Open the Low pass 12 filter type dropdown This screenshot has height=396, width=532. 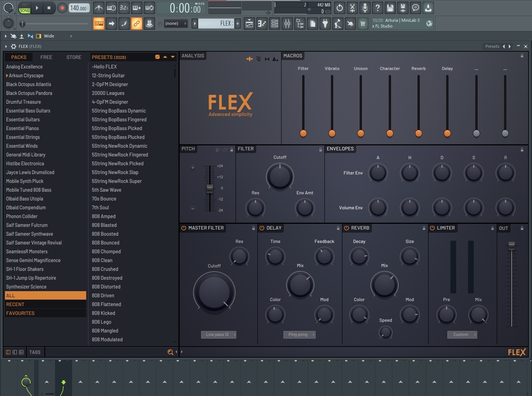click(218, 335)
